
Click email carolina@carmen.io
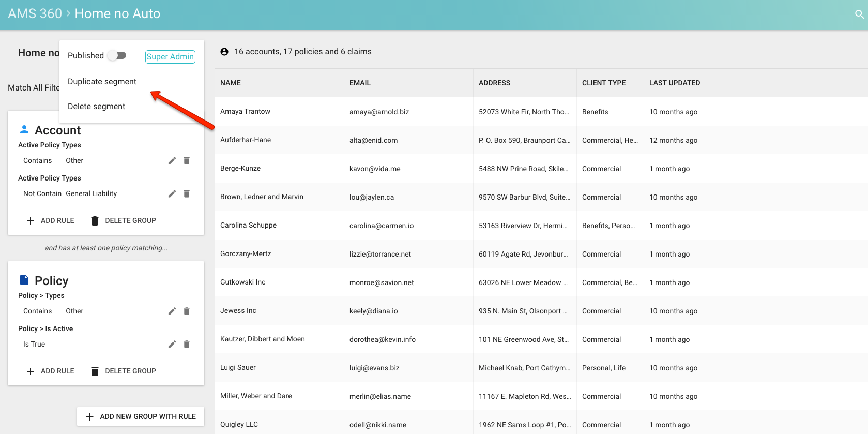click(382, 226)
